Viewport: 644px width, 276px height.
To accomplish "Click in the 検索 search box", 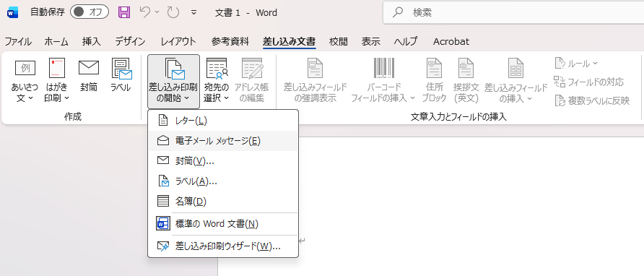I will [513, 12].
